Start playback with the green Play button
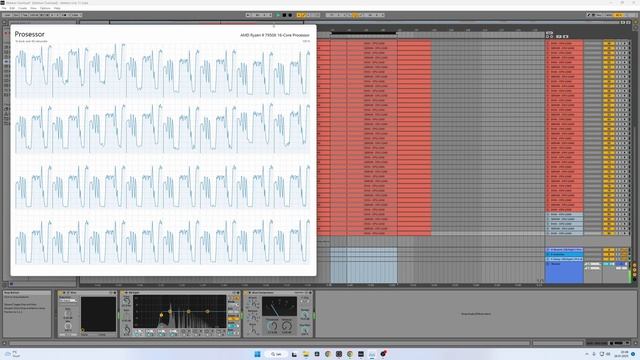 (279, 15)
